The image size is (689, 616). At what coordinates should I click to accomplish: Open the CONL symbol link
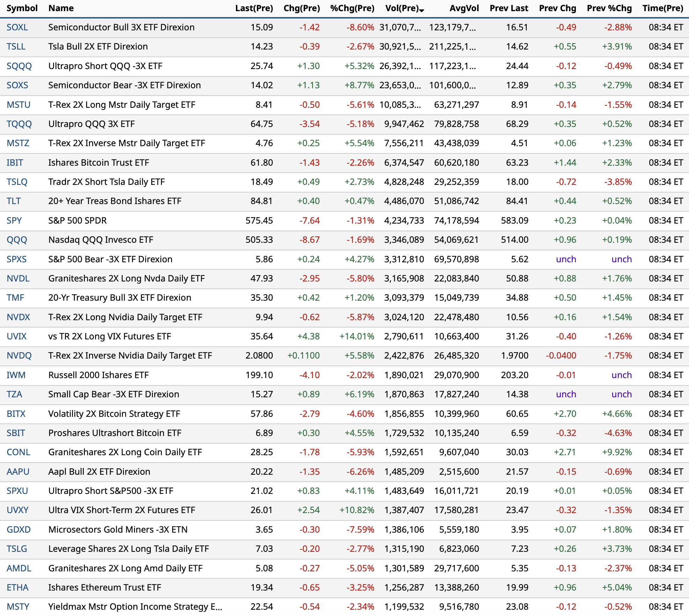(x=18, y=452)
